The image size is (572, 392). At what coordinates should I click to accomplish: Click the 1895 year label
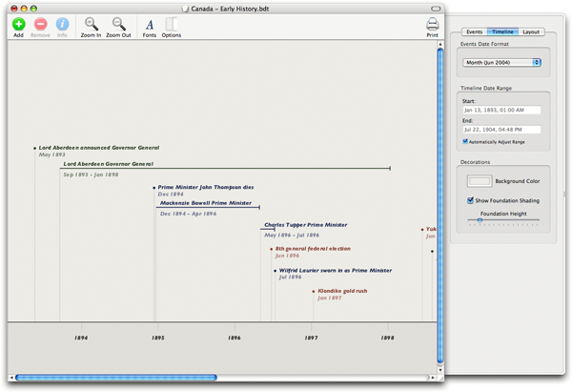158,338
